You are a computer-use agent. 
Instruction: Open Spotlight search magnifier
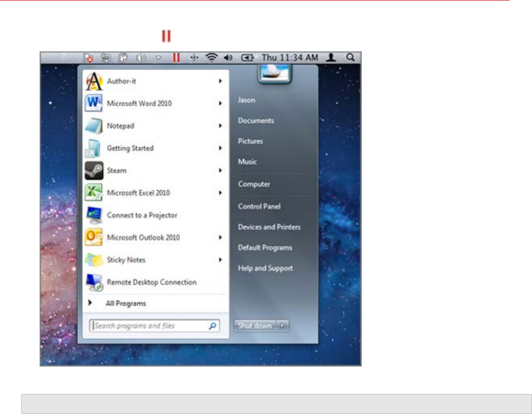point(350,58)
